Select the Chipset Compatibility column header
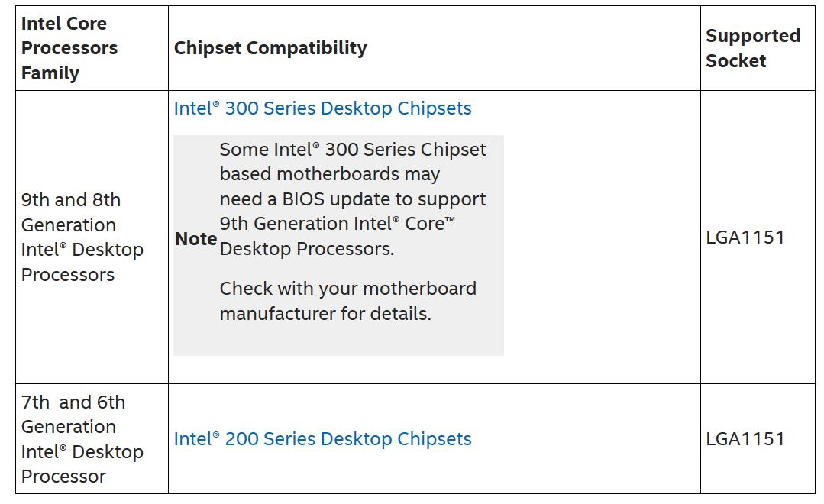Screen dimensions: 824x504 [x=270, y=48]
